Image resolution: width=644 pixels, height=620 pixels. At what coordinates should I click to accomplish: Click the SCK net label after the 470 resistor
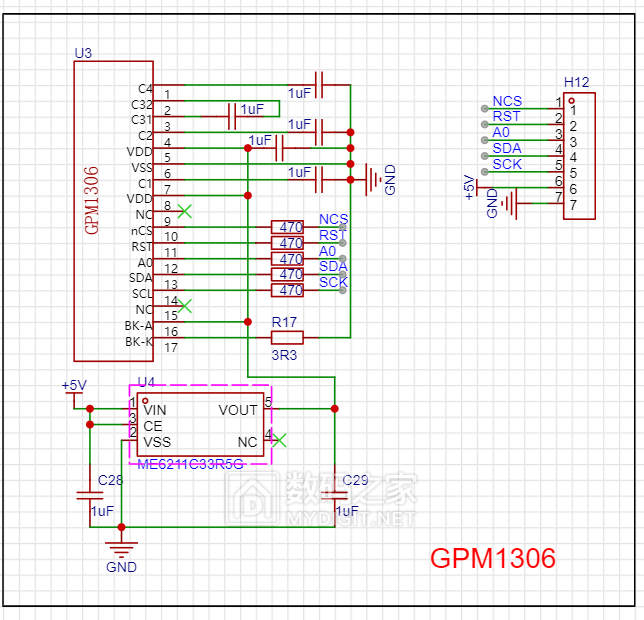[334, 282]
